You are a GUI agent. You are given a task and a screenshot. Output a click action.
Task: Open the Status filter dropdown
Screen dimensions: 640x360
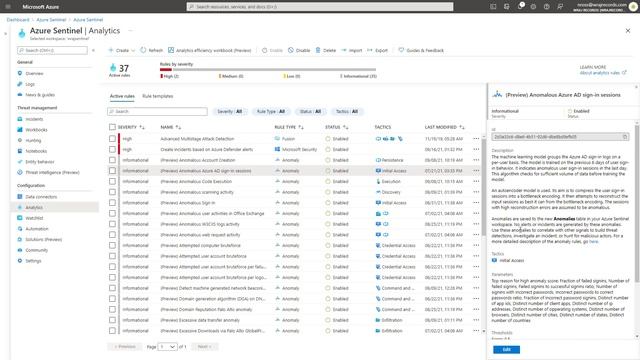tap(310, 111)
